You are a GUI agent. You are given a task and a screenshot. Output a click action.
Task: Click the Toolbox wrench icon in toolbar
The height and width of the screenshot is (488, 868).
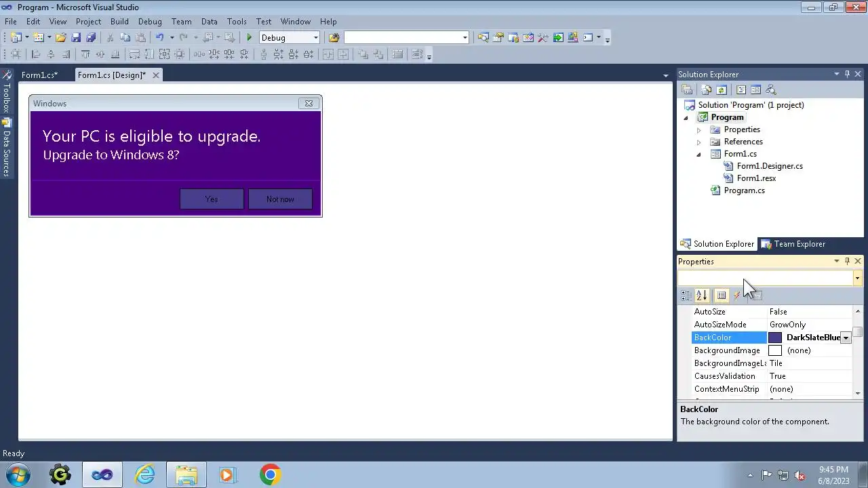coord(542,38)
